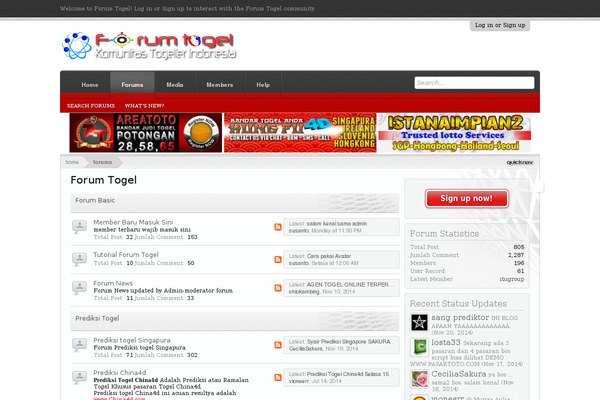Screen dimensions: 600x400
Task: Click the Forum Statistics heading
Action: (x=444, y=233)
